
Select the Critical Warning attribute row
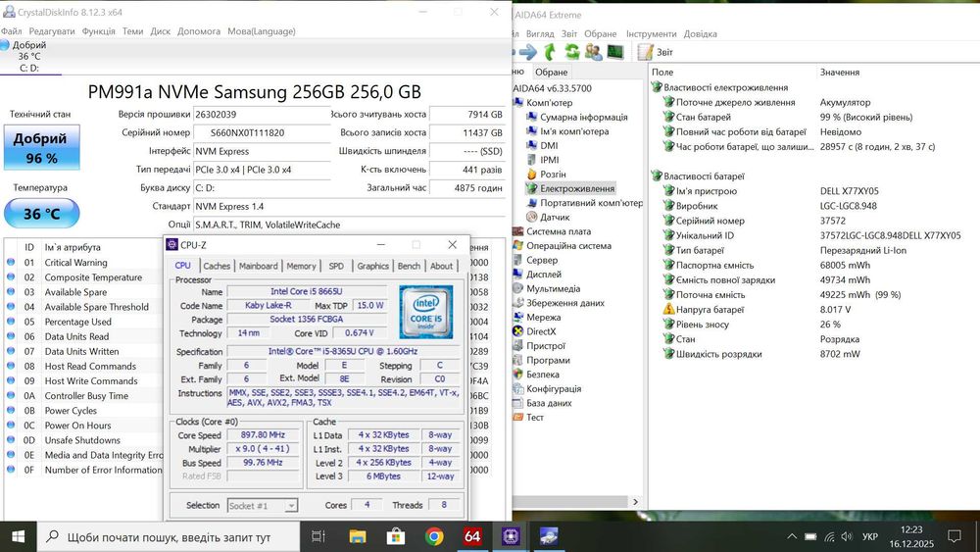84,263
